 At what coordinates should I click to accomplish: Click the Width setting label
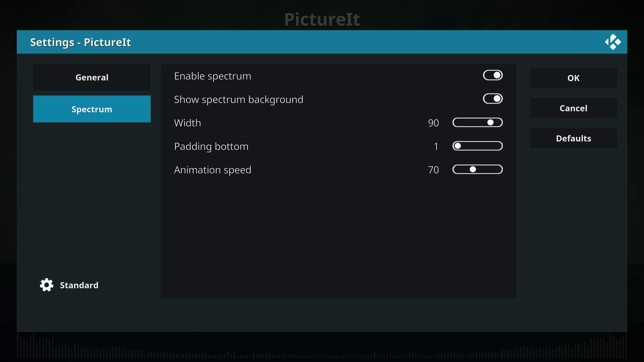187,123
